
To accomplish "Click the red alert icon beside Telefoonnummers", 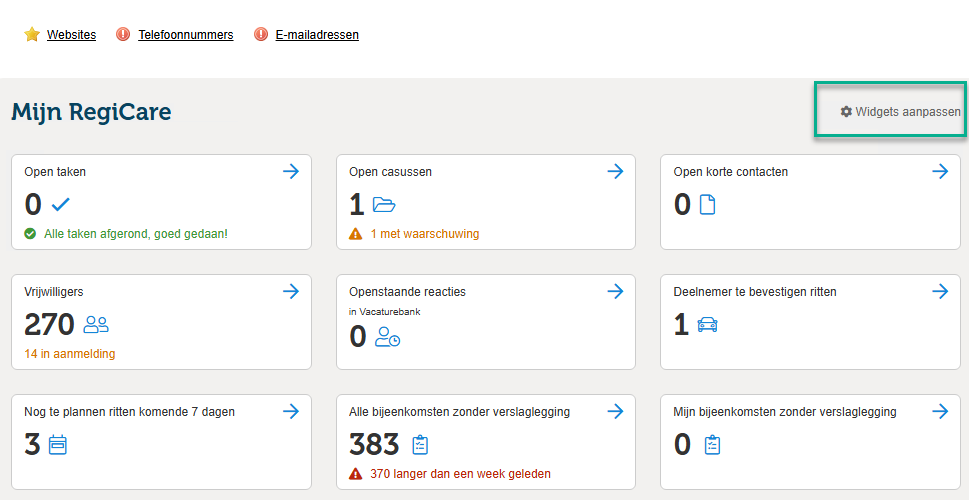I will click(x=123, y=35).
